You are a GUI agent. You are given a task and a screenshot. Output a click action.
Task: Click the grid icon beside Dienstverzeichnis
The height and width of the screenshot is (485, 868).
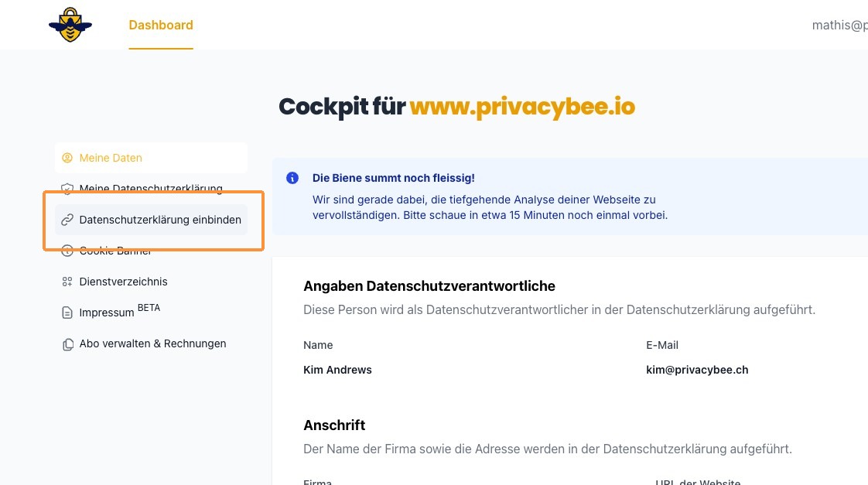pyautogui.click(x=67, y=282)
